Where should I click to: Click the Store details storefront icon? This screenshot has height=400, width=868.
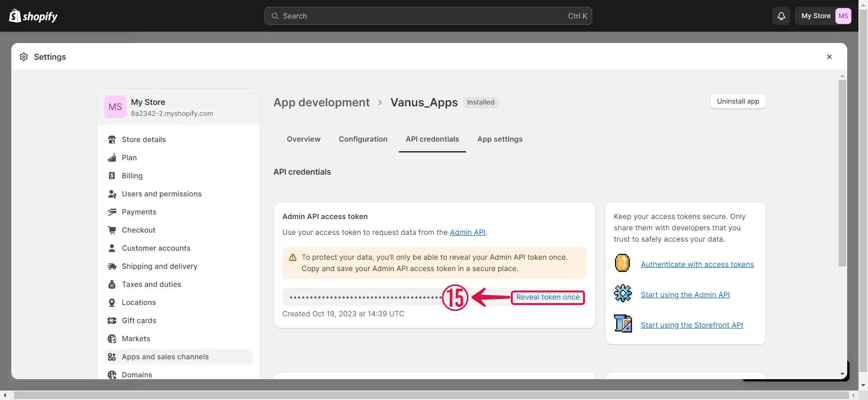112,139
